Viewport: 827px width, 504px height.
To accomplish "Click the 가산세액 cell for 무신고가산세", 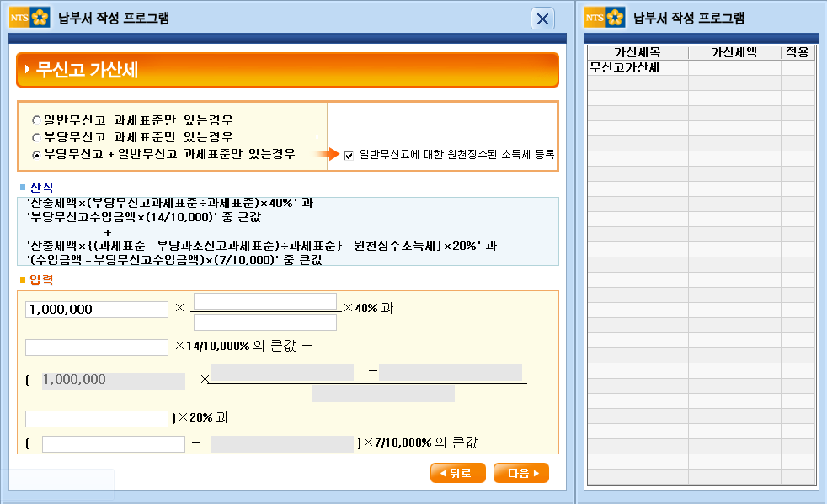I will (734, 67).
